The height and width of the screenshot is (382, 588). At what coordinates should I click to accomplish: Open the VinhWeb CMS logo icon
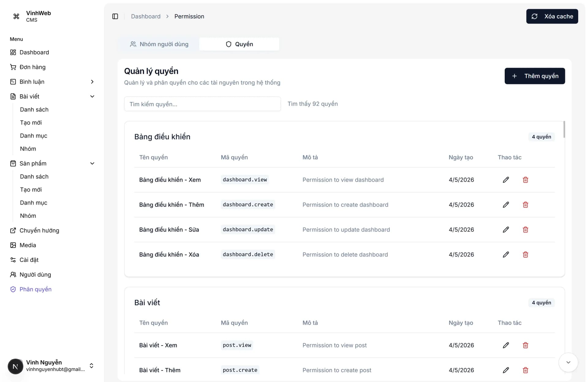coord(16,16)
